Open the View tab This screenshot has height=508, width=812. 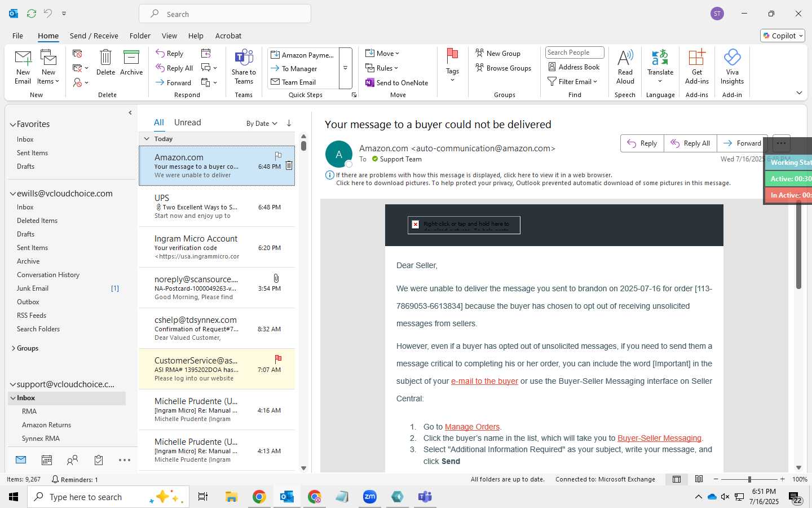[x=169, y=36]
